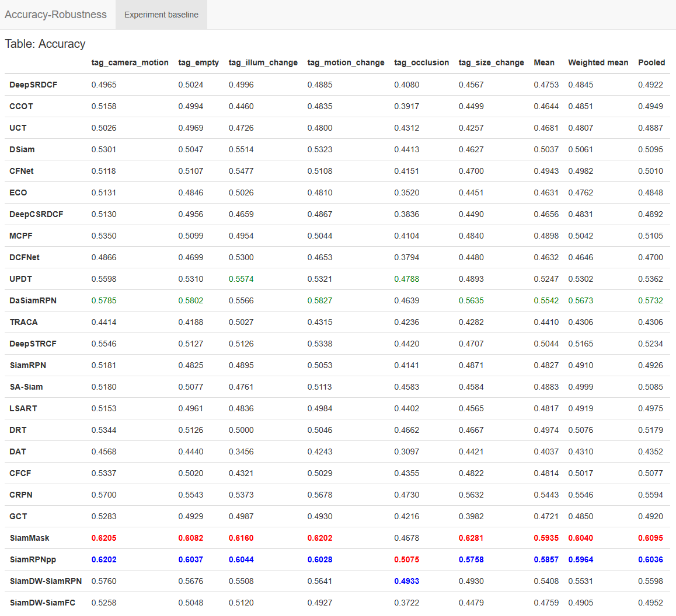Select the tag_occlusion column header

(421, 62)
